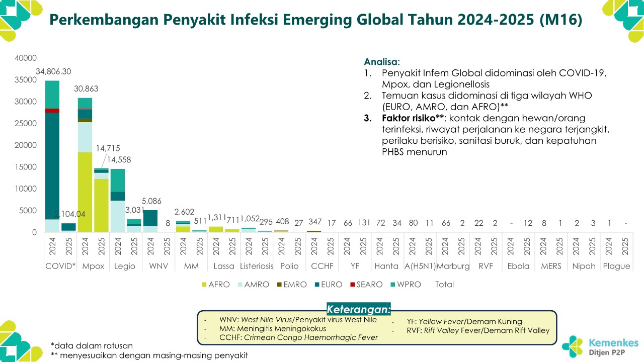Image resolution: width=644 pixels, height=362 pixels.
Task: Click the Keterangan heading
Action: pos(358,309)
